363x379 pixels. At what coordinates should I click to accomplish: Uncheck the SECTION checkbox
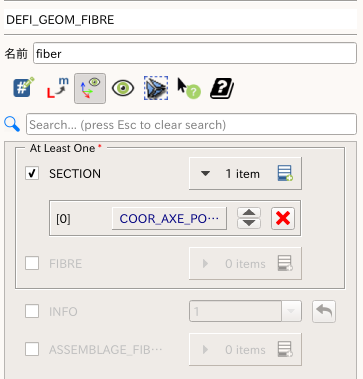(x=32, y=173)
